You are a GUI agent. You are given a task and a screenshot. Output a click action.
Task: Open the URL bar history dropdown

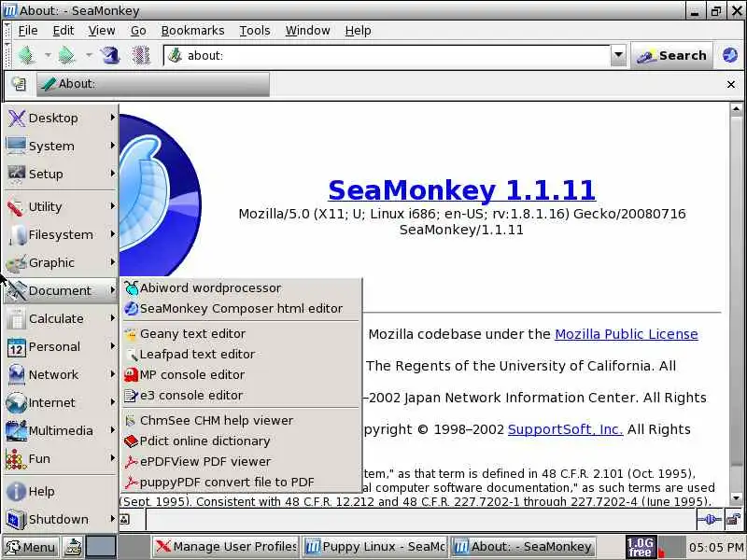coord(618,55)
